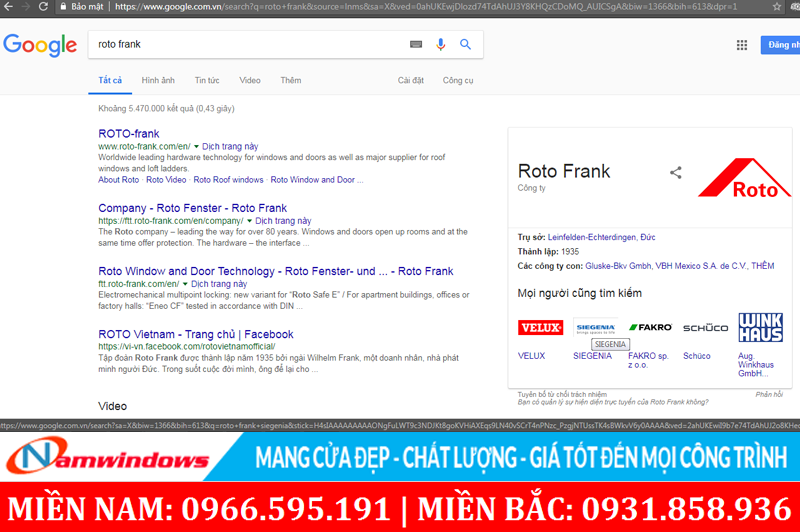Click VBH Mexico S.A. de C.V. link
The height and width of the screenshot is (532, 800).
coord(701,266)
